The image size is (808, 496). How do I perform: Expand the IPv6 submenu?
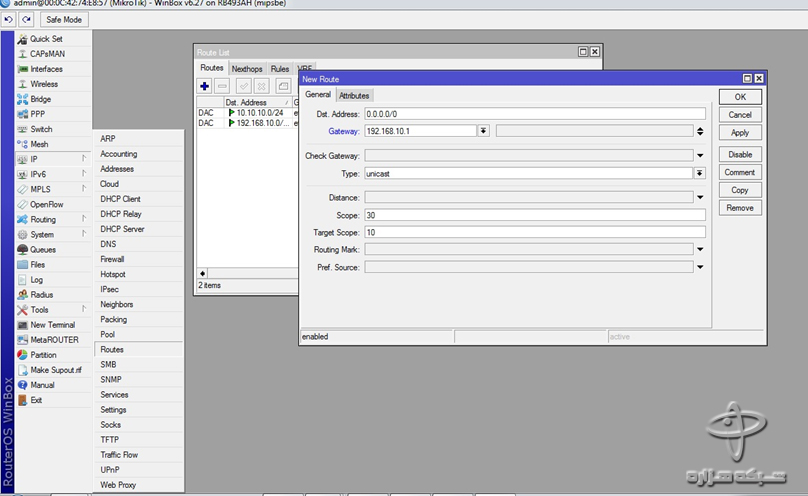coord(54,174)
